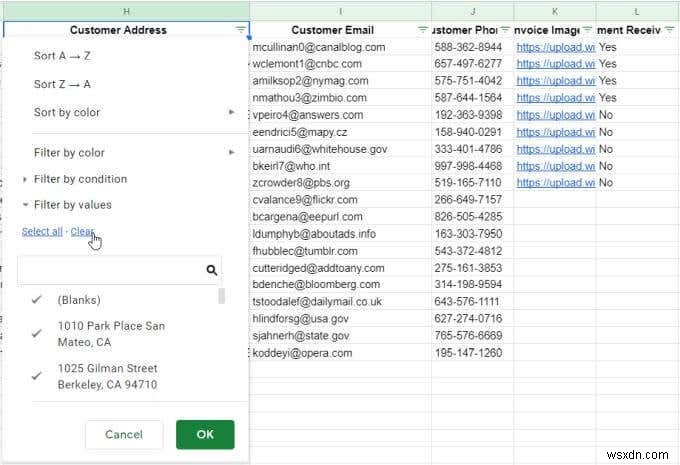Uncheck the (Blanks) value

[37, 300]
